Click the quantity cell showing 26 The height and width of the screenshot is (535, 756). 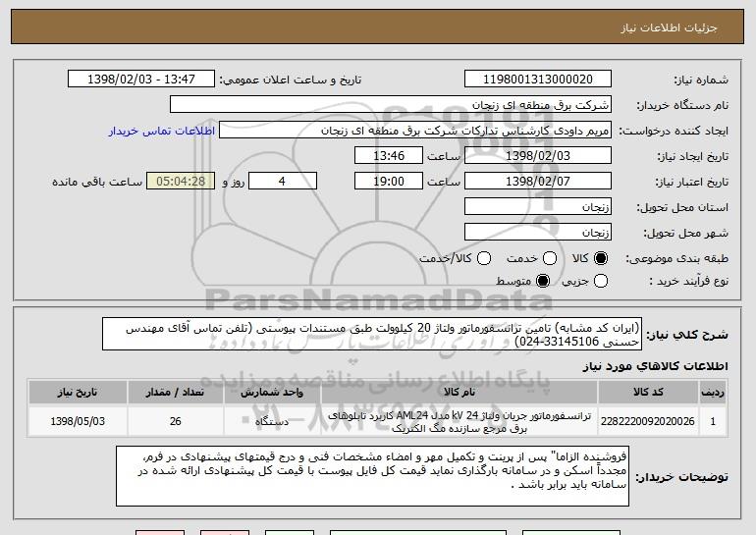point(176,421)
